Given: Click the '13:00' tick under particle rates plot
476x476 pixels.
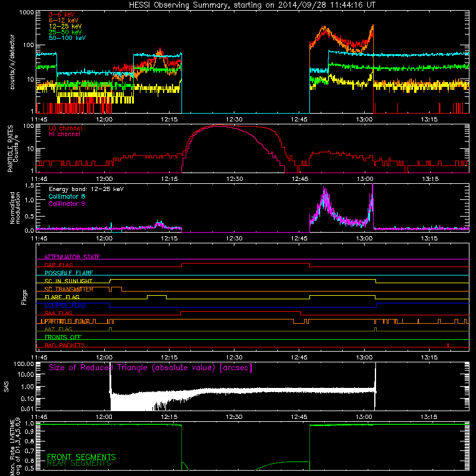Looking at the screenshot, I should pos(365,179).
